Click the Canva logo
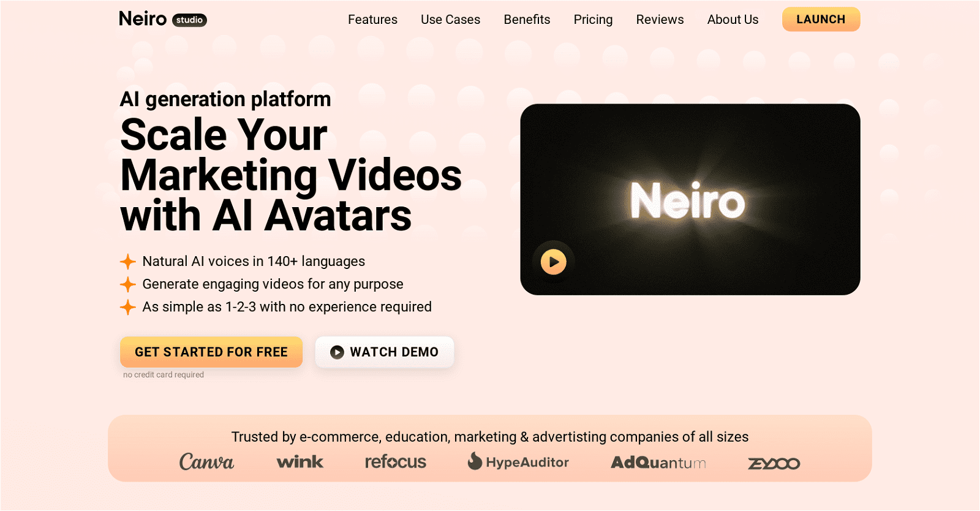Image resolution: width=980 pixels, height=511 pixels. [206, 462]
